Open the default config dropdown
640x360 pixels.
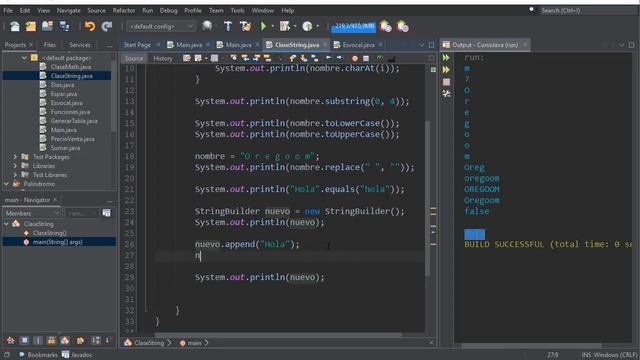pyautogui.click(x=160, y=27)
